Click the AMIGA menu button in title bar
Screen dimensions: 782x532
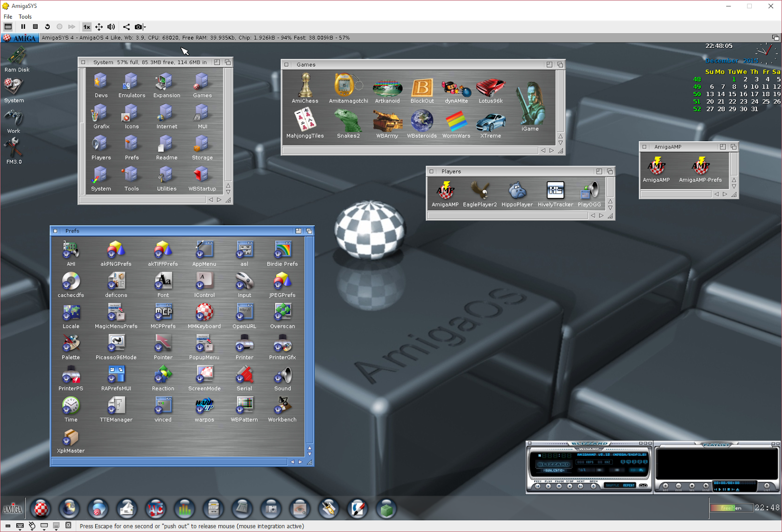pyautogui.click(x=20, y=38)
